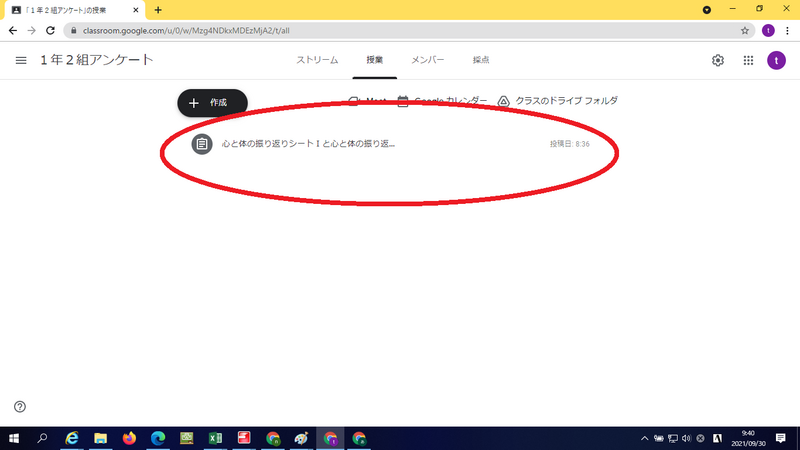Open the 採点 tab
The image size is (800, 450).
click(x=481, y=60)
